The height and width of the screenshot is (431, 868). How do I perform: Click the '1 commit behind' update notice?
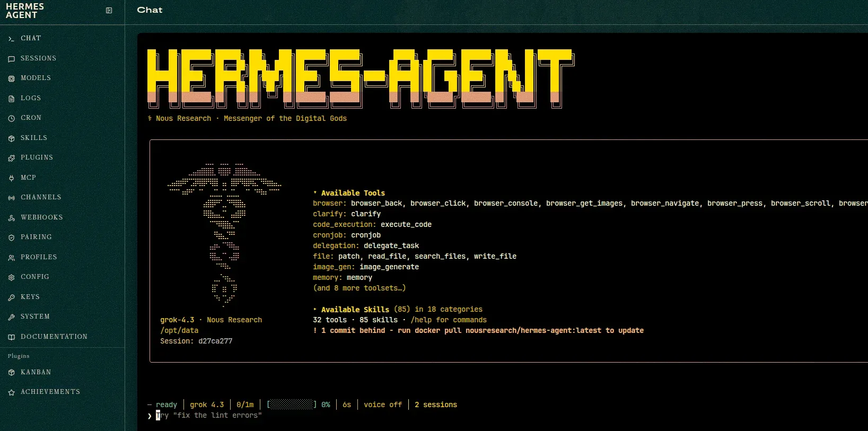478,331
